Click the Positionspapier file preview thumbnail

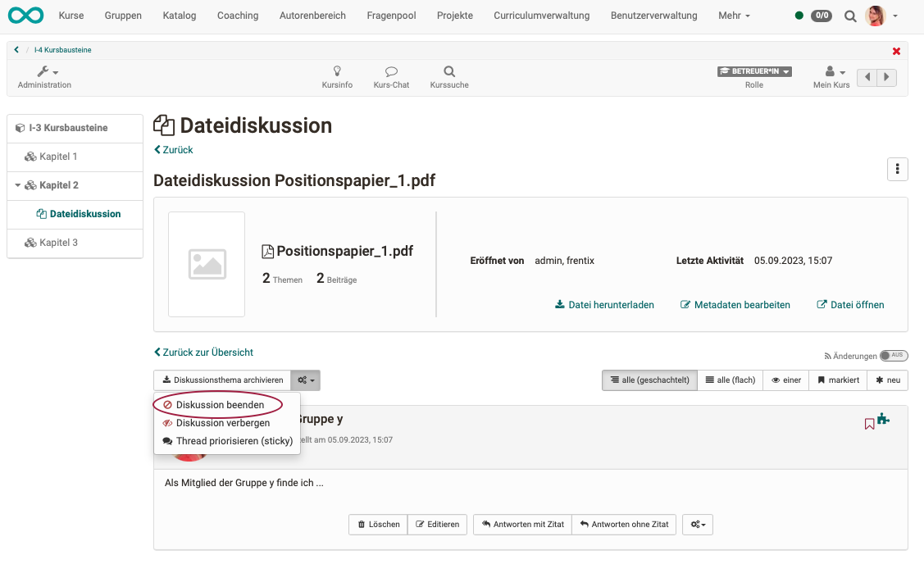tap(207, 264)
